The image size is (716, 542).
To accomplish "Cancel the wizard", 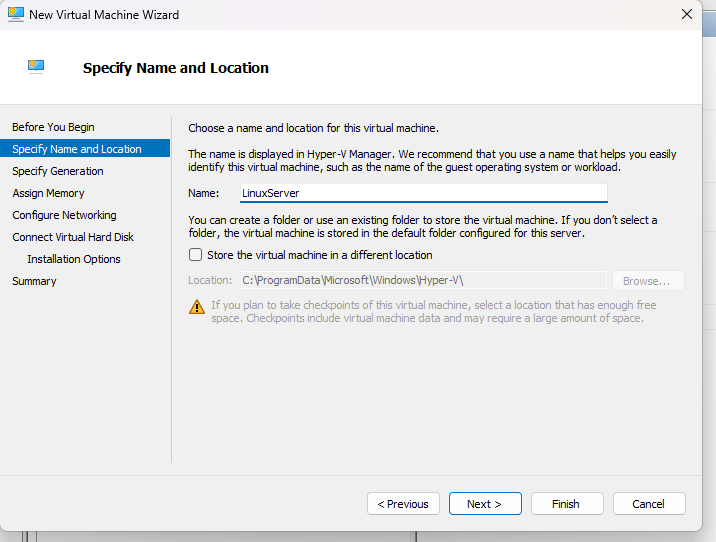I will coord(648,504).
